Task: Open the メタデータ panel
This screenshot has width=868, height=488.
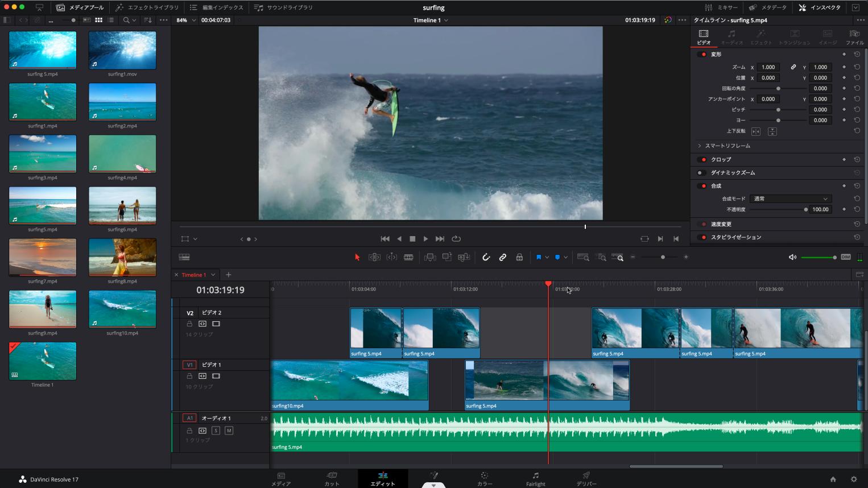Action: point(768,7)
